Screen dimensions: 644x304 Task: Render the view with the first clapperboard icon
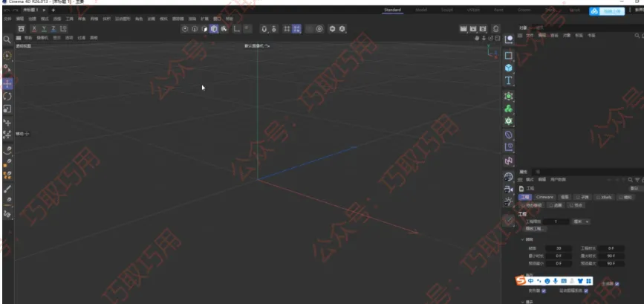click(x=464, y=29)
